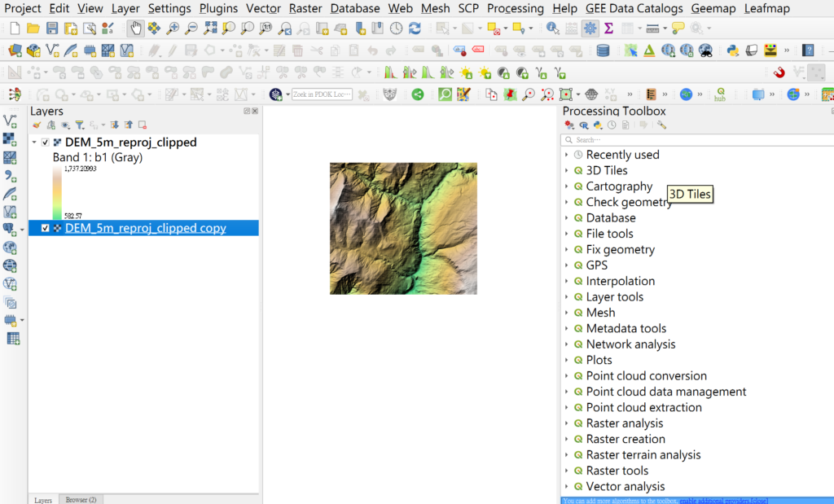Collapse the DEM_5m_reproj_clipped layer legend
The width and height of the screenshot is (834, 504).
(x=34, y=142)
